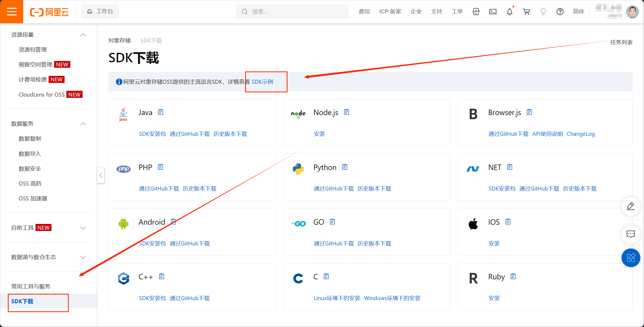Screen dimensions: 644x327
Task: Click the Python logo
Action: [x=298, y=169]
